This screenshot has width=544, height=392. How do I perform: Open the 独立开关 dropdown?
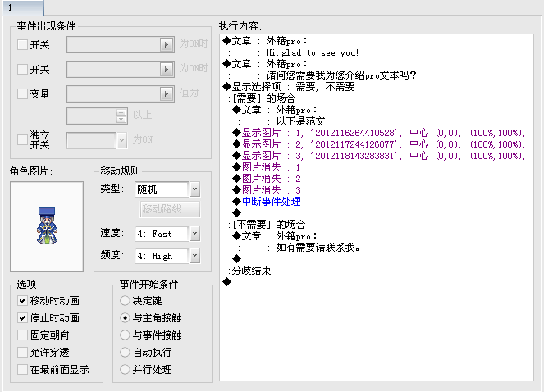(x=121, y=140)
